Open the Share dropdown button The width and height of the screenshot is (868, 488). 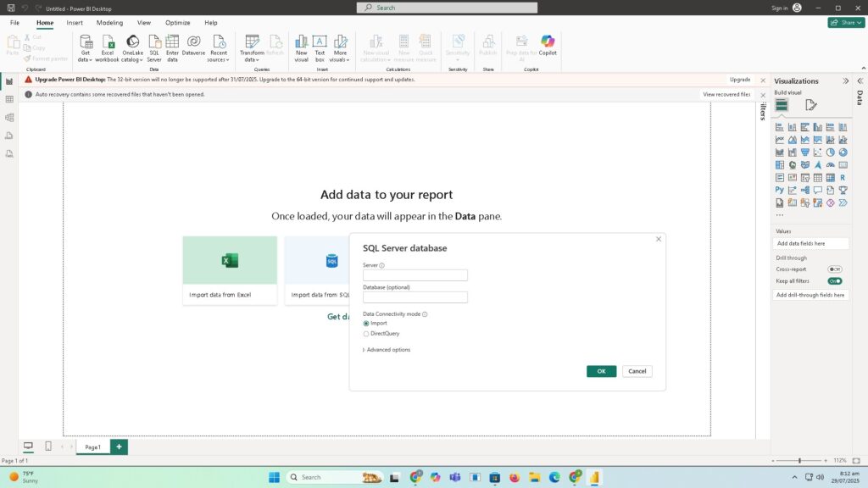(847, 22)
